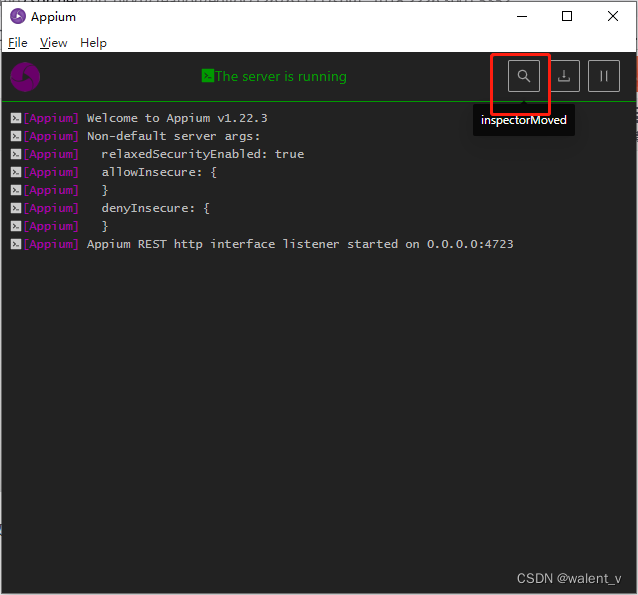The height and width of the screenshot is (595, 638).
Task: Click the log text 'relaxedSecurityEnabled: true'
Action: [203, 154]
